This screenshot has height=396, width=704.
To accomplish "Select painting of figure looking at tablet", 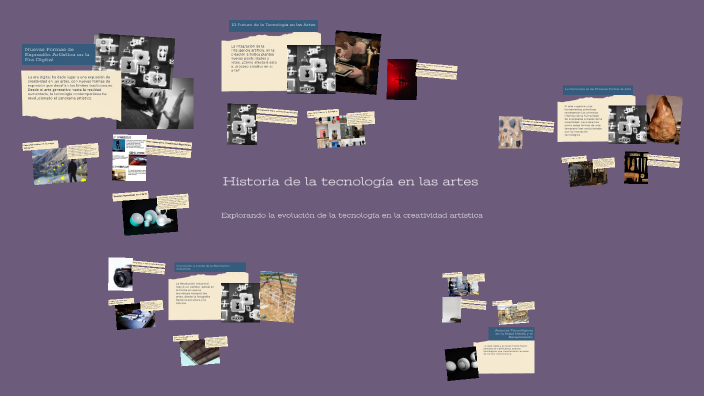I will 358,62.
